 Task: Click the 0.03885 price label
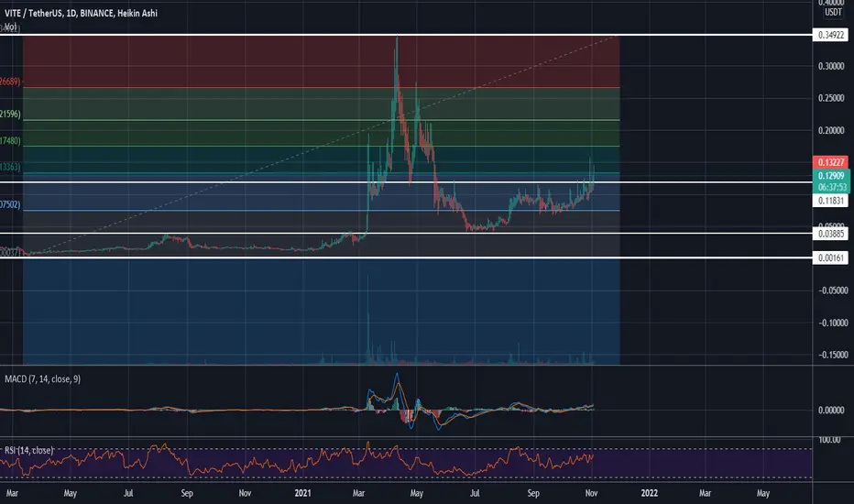click(831, 234)
